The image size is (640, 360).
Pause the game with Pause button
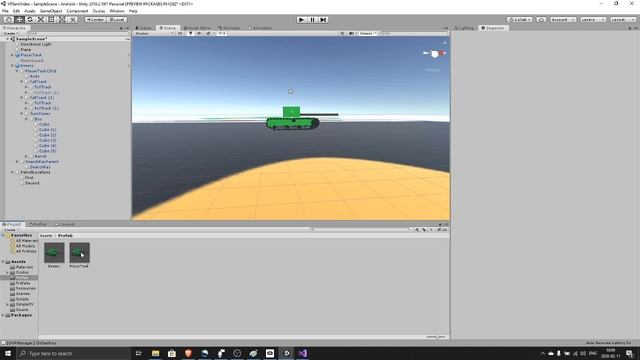pos(312,20)
